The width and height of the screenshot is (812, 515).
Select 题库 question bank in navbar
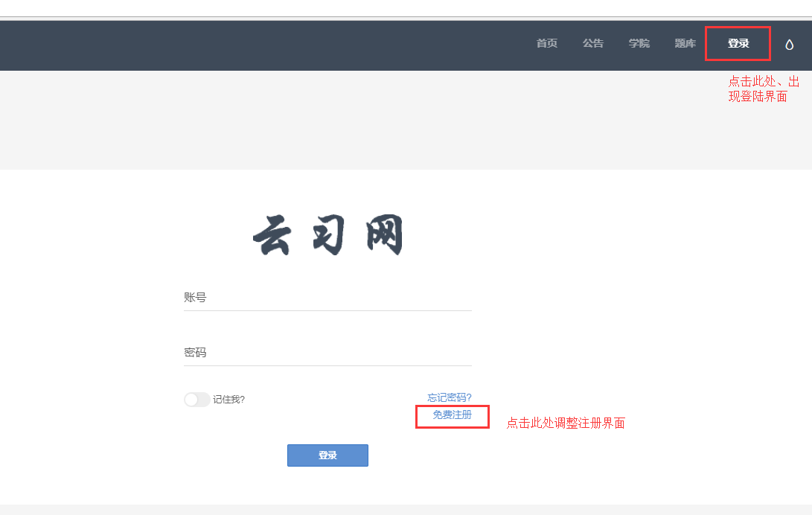click(685, 44)
